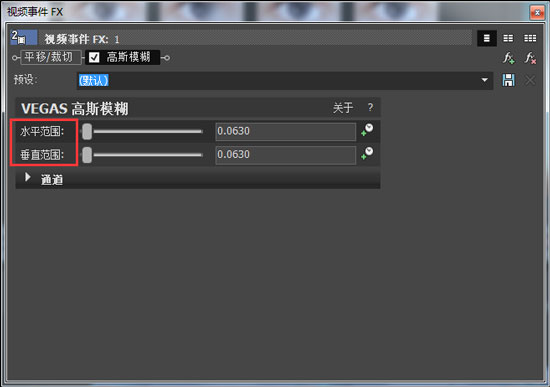Save preset with the floppy disk icon

508,80
